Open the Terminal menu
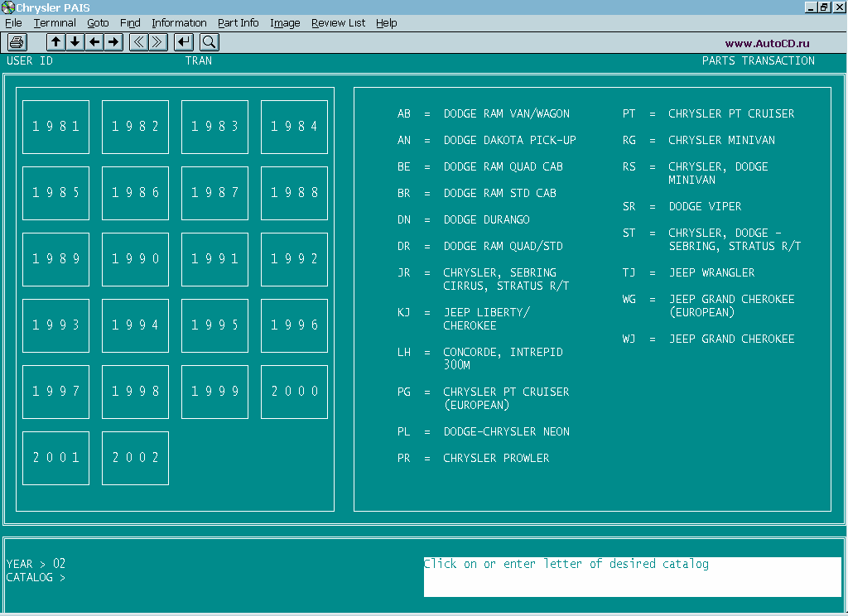The width and height of the screenshot is (848, 616). point(55,22)
